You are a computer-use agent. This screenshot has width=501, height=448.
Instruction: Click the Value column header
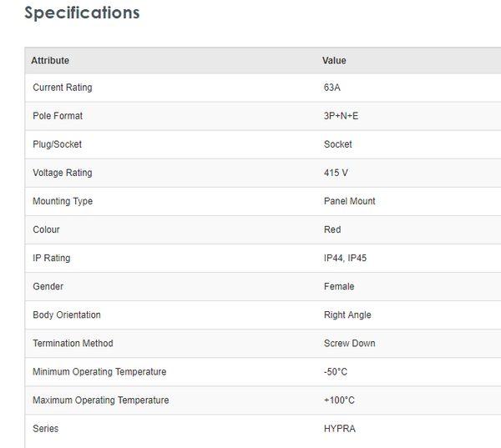[x=334, y=60]
